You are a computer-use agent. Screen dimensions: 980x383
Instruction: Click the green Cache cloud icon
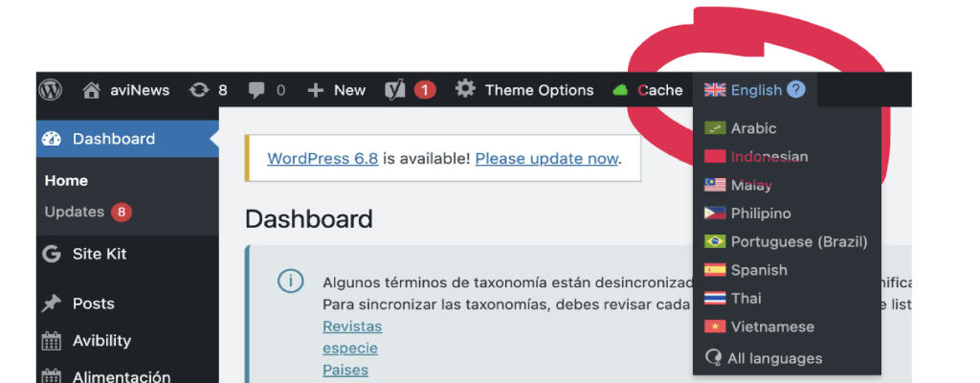(620, 90)
